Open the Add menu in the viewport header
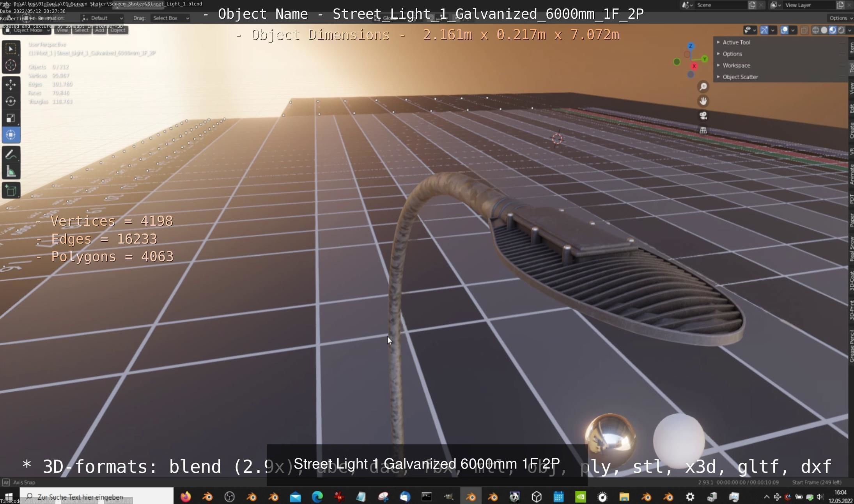Image resolution: width=854 pixels, height=504 pixels. [x=100, y=30]
